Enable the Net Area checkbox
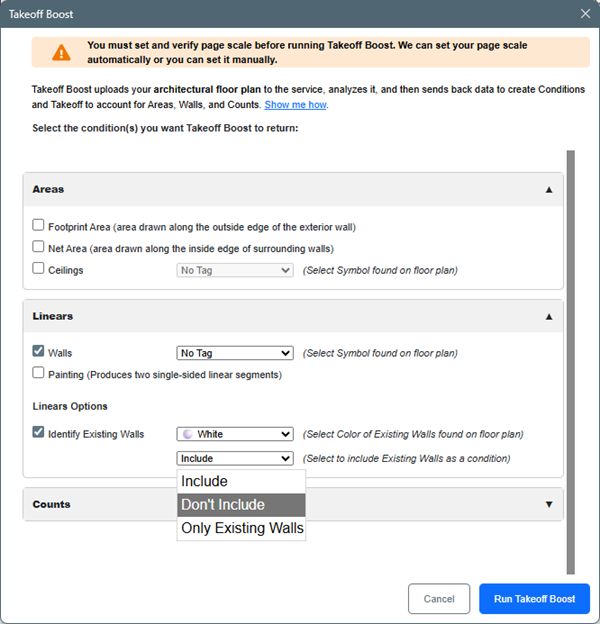The width and height of the screenshot is (600, 624). 38,246
